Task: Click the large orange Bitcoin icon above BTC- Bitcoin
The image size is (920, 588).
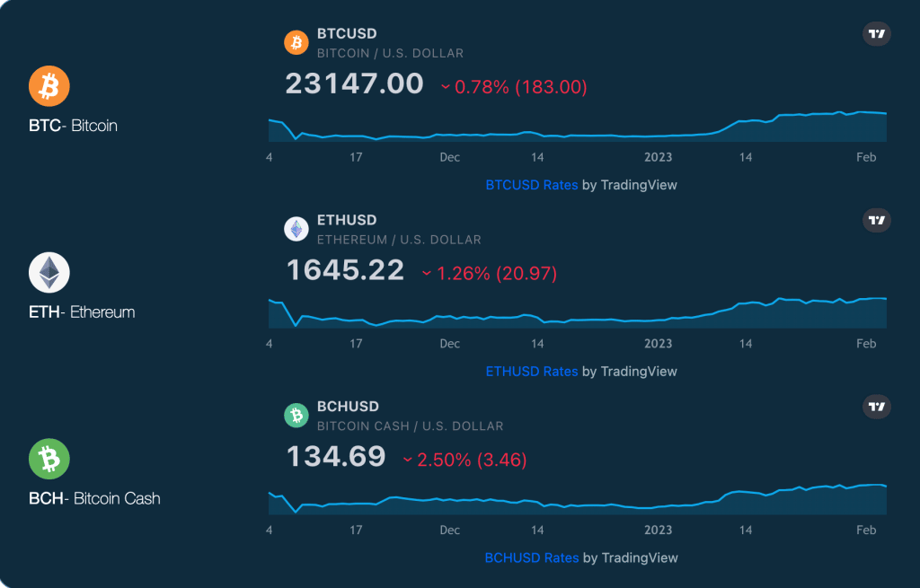Action: pyautogui.click(x=49, y=86)
